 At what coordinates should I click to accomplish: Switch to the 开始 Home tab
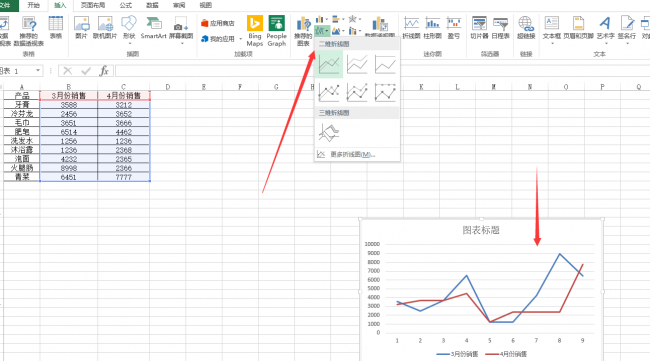pos(34,5)
